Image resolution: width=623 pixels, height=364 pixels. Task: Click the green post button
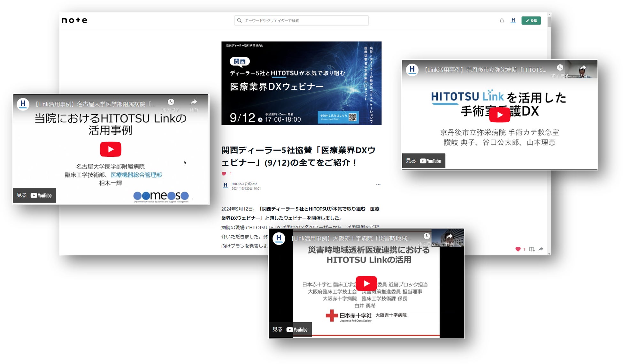(x=531, y=20)
